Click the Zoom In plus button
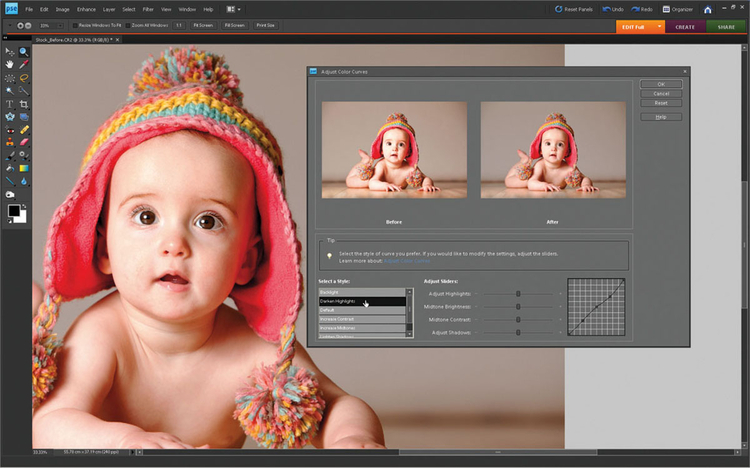Viewport: 750px width, 468px height. (20, 25)
